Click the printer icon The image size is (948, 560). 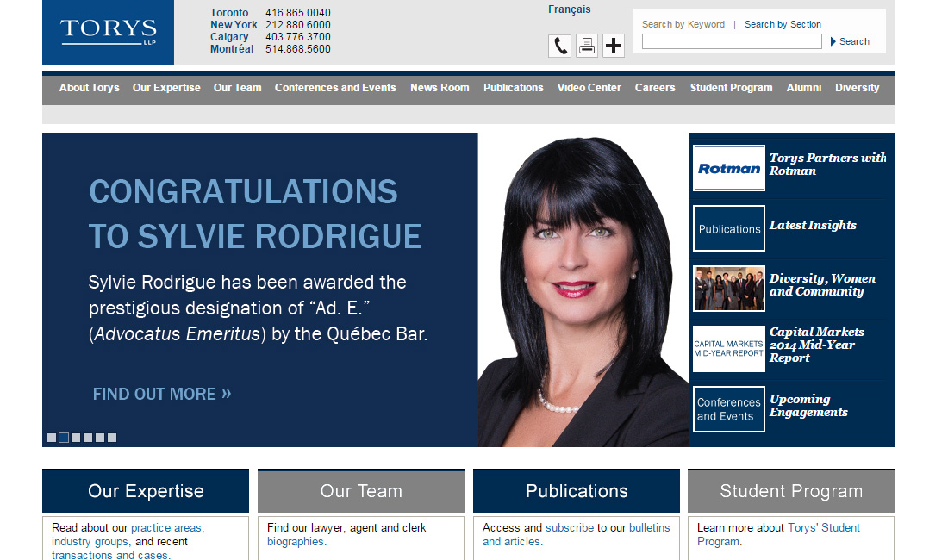(586, 46)
